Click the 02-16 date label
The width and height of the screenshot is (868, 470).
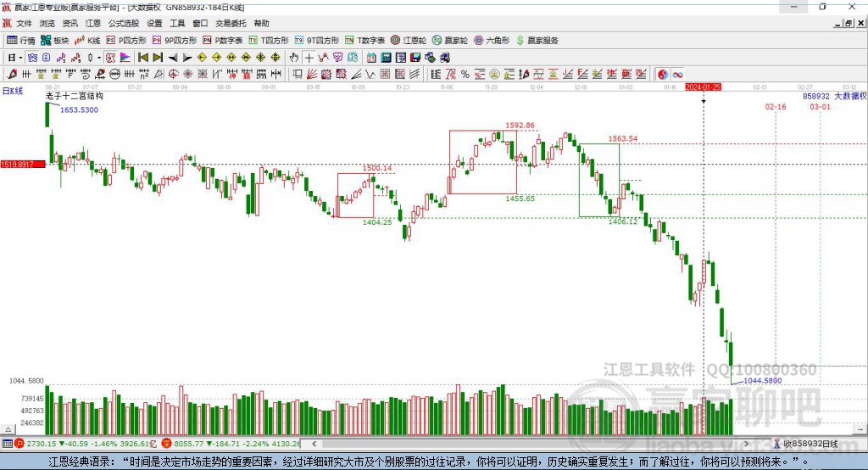(776, 106)
